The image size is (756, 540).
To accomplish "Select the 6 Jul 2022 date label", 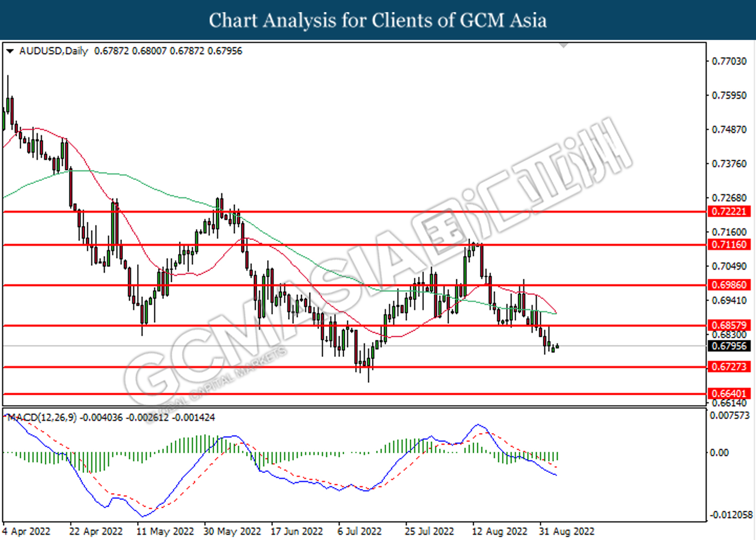I will tap(360, 531).
